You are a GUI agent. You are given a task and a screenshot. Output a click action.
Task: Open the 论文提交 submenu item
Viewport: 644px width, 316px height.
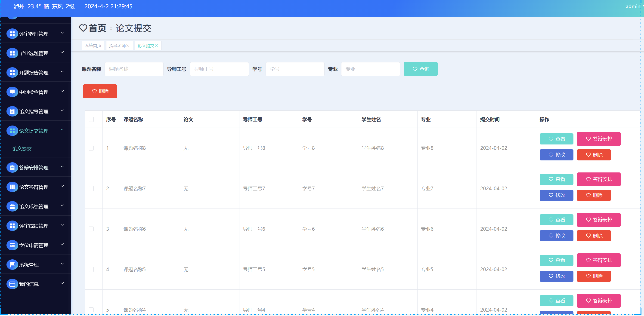click(22, 149)
